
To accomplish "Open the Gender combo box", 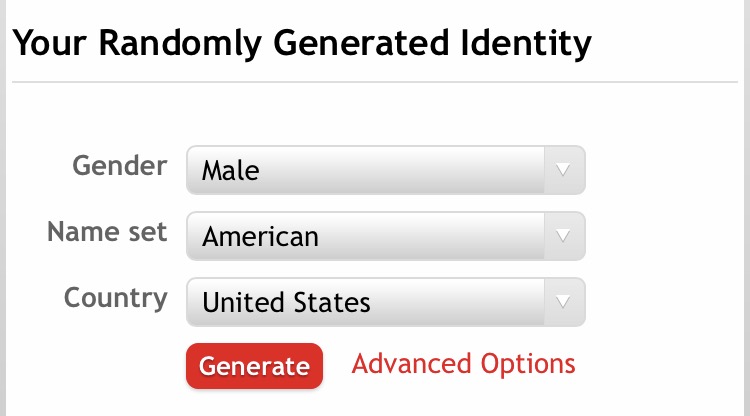I will 385,170.
